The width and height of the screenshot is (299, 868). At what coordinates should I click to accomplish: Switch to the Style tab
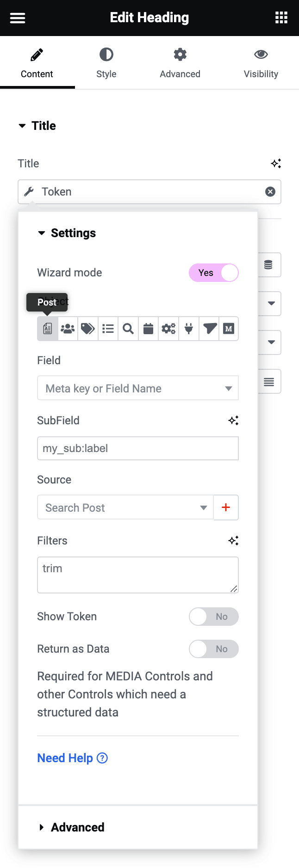tap(106, 63)
